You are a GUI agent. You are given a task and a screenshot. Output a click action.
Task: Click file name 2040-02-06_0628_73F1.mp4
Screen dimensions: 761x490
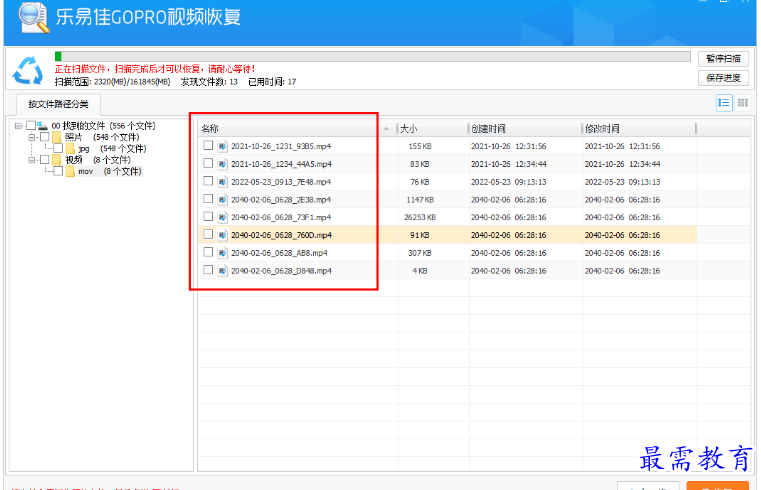pyautogui.click(x=281, y=217)
